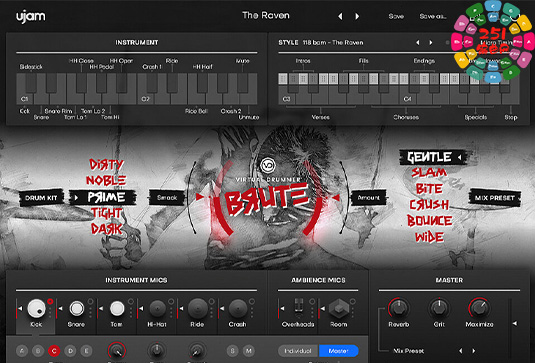Select kick type D
This screenshot has width=535, height=363.
coord(70,351)
